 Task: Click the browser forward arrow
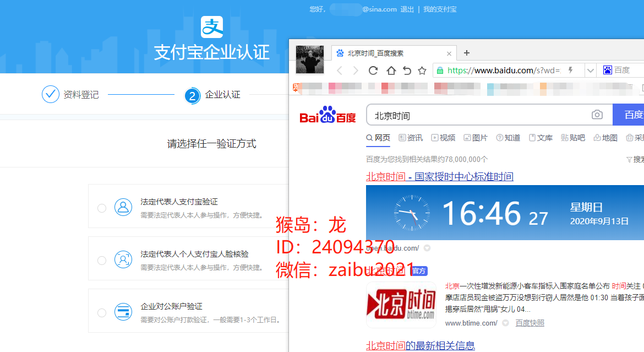click(356, 71)
